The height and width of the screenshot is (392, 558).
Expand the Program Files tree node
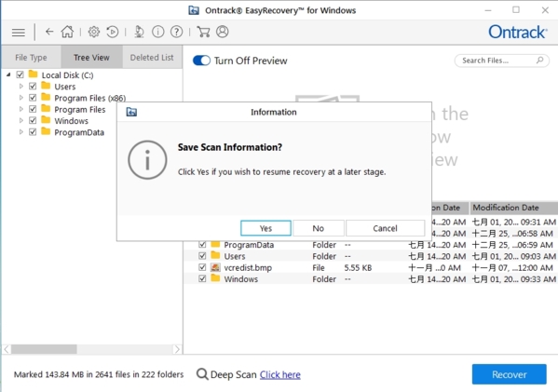21,109
